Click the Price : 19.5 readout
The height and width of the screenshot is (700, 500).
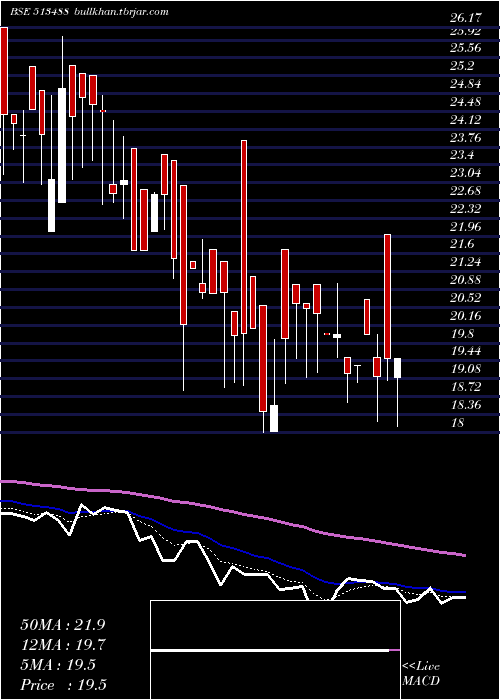point(63,685)
